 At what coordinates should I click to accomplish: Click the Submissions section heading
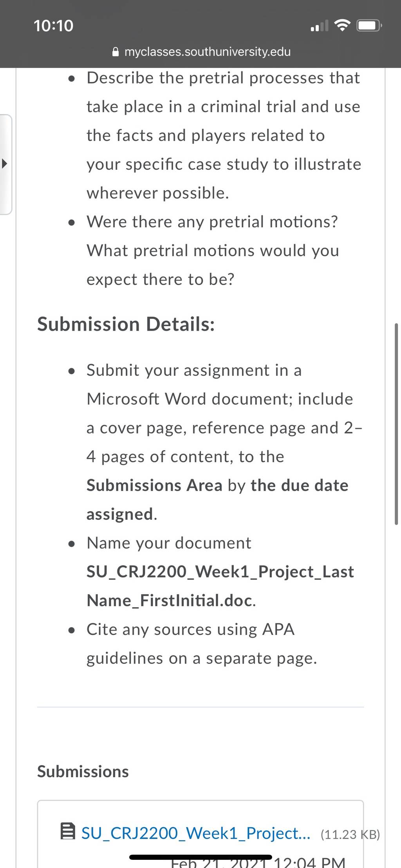pyautogui.click(x=83, y=772)
